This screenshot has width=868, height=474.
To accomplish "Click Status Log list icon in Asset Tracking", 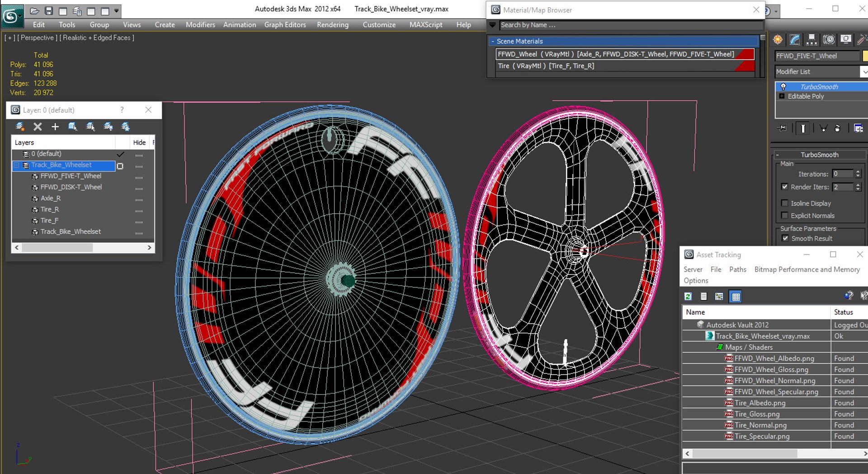I will click(x=703, y=296).
